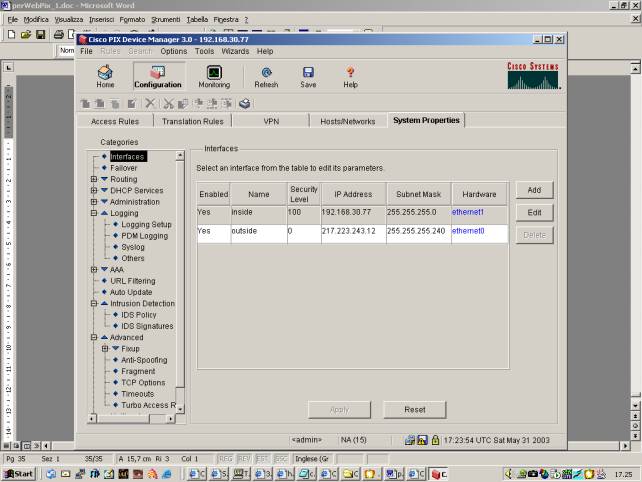
Task: Click the Categories tree horizontal scrollbar right arrow
Action: (171, 419)
